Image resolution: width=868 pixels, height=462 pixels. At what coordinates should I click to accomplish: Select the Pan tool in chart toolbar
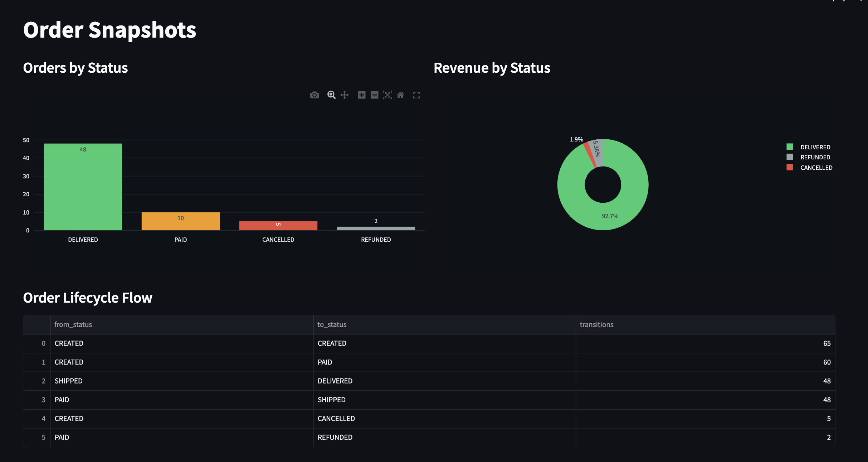(345, 95)
